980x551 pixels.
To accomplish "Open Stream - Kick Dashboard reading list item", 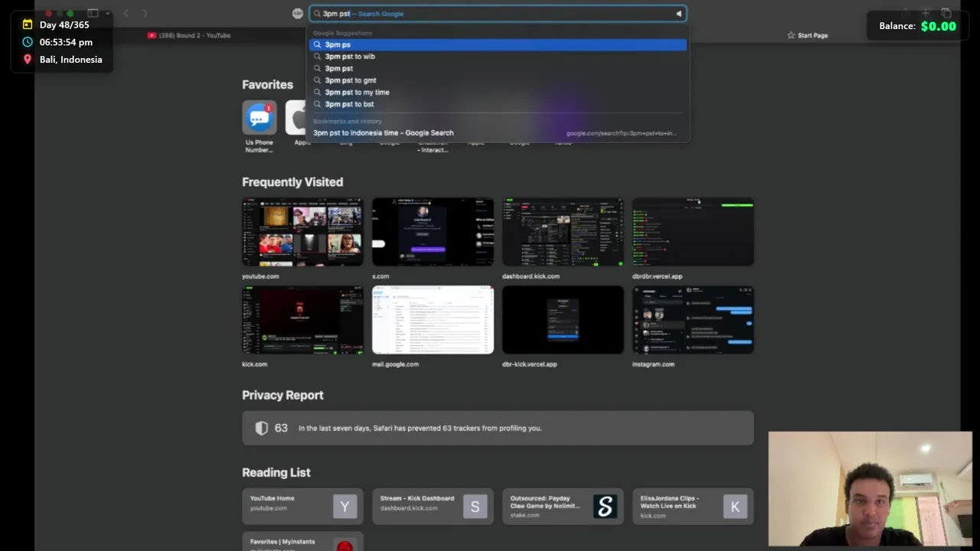I will 433,506.
